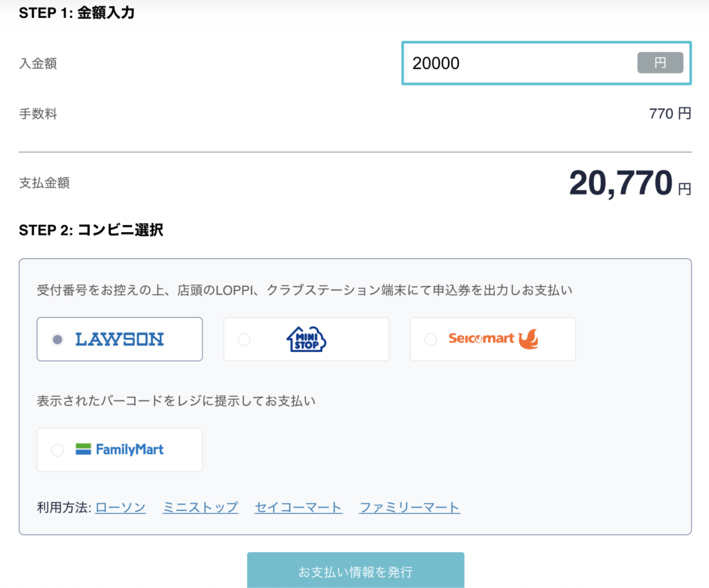Click inside the 入金額 amount field
709x588 pixels.
coord(519,63)
